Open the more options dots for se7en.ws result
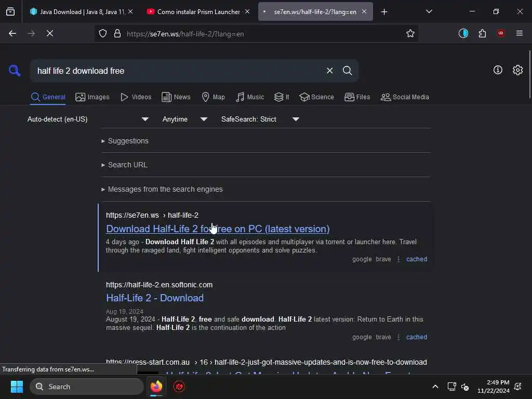Viewport: 532px width, 399px height. coord(398,259)
